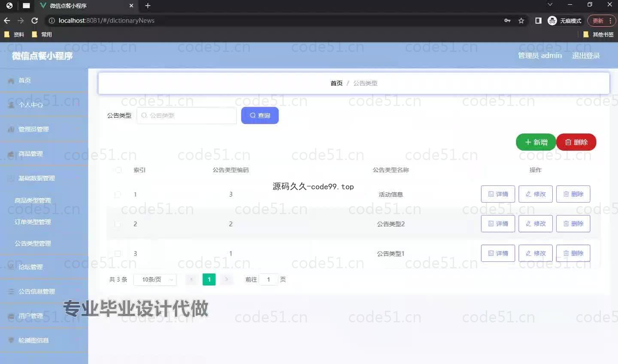Toggle the select-all header checkbox

click(118, 170)
